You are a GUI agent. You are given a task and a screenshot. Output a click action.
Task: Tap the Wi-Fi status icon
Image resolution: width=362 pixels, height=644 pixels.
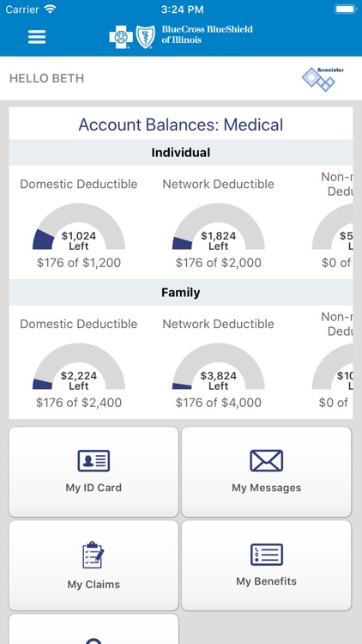click(50, 9)
